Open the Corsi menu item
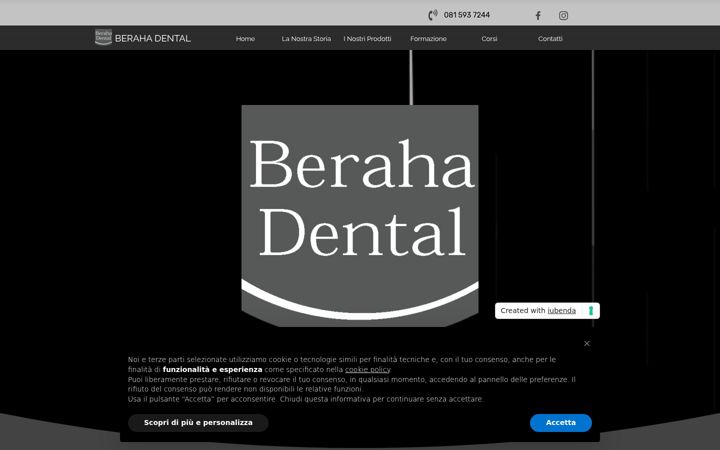The height and width of the screenshot is (450, 720). (489, 39)
